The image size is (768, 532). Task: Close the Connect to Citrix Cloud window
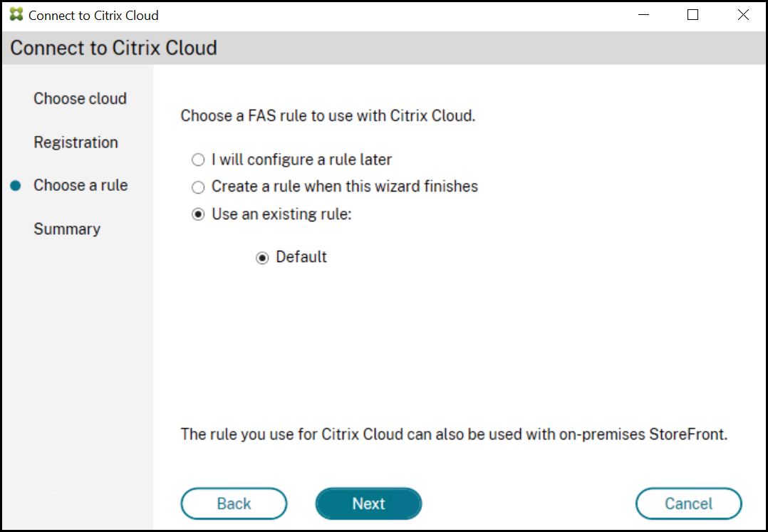[x=743, y=15]
